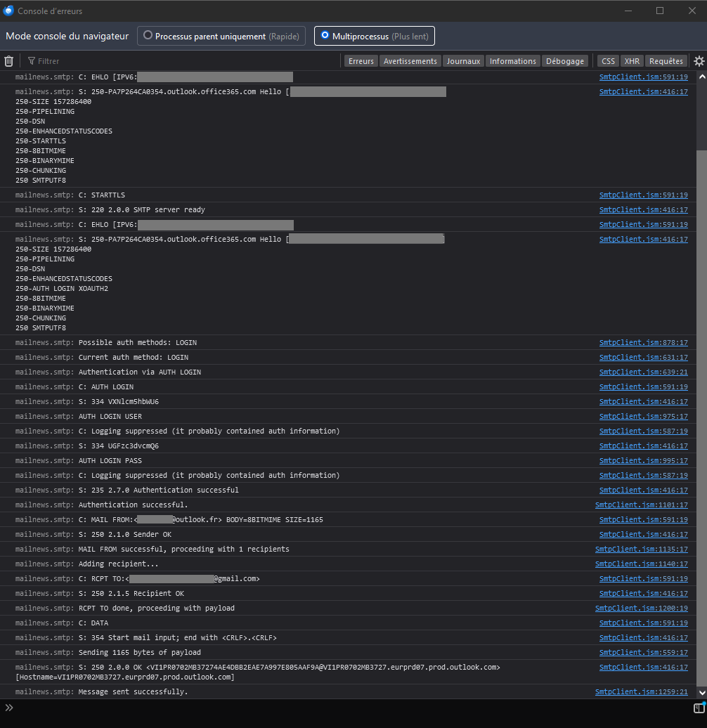The height and width of the screenshot is (728, 707).
Task: Toggle split sidebar icon at bottom right
Action: pos(699,708)
